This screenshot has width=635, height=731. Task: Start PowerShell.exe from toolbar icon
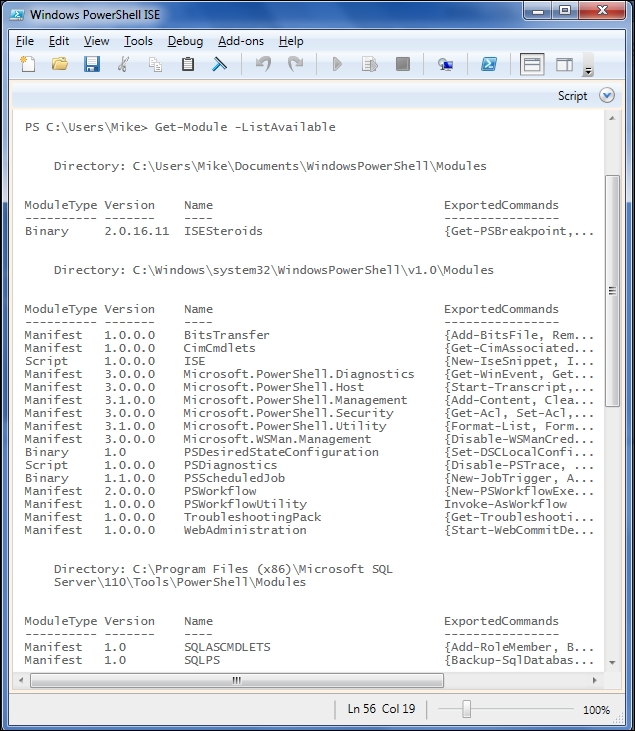point(489,64)
